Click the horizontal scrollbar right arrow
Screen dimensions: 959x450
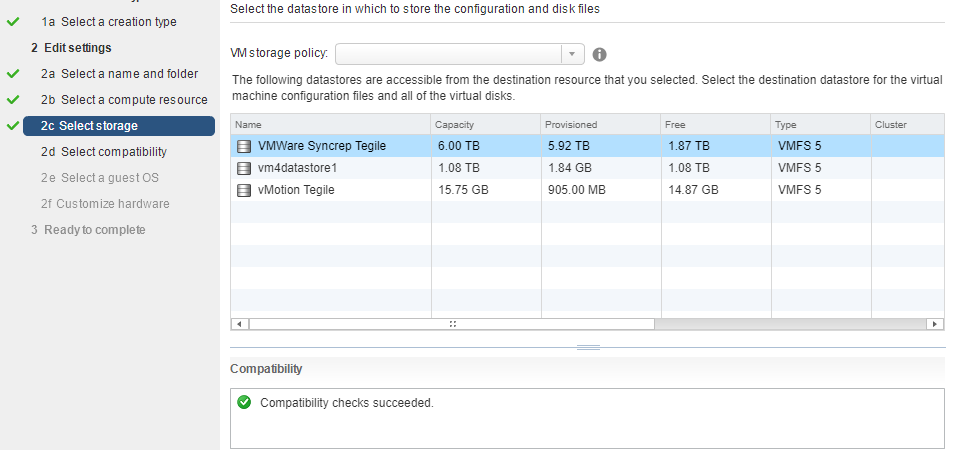coord(935,324)
